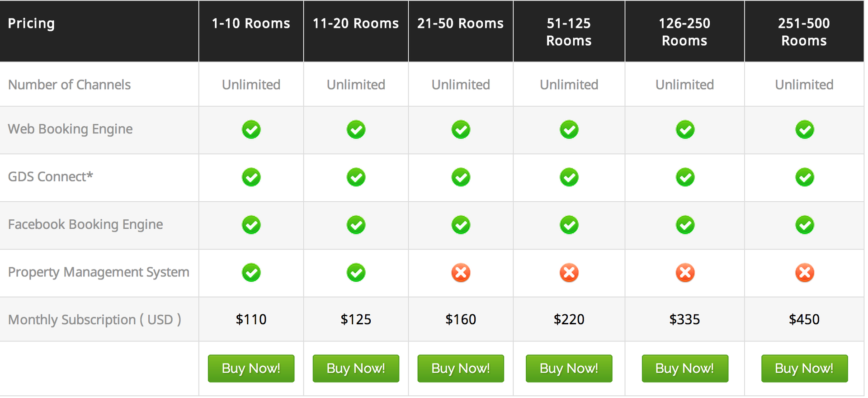Select the 1-10 Rooms column header

[x=251, y=24]
